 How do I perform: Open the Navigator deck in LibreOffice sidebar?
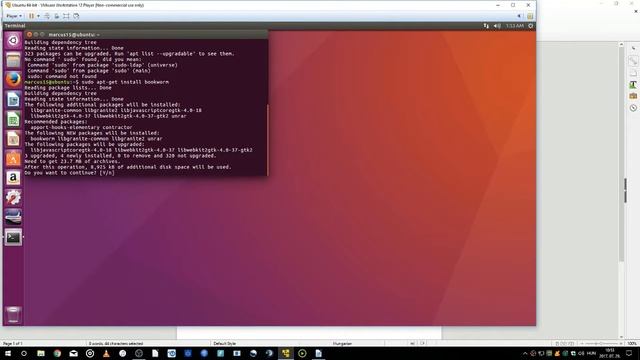(633, 108)
